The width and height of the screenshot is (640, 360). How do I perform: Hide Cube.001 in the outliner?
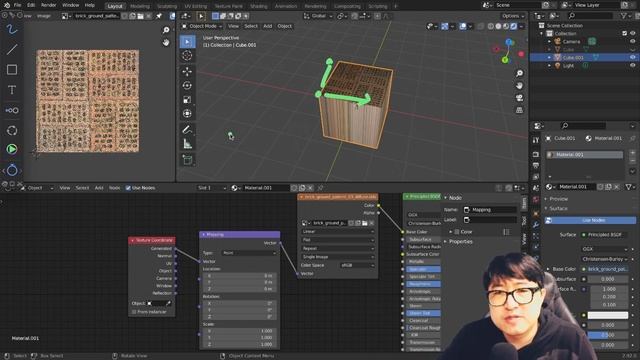(633, 58)
